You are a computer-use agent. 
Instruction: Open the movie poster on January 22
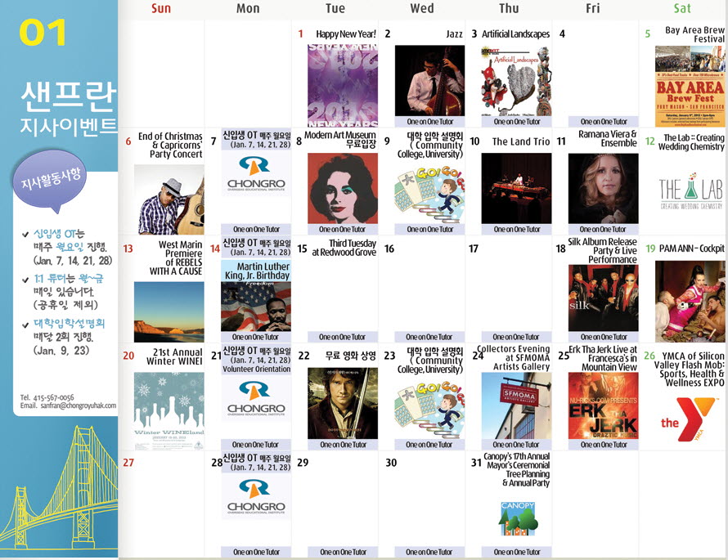342,403
